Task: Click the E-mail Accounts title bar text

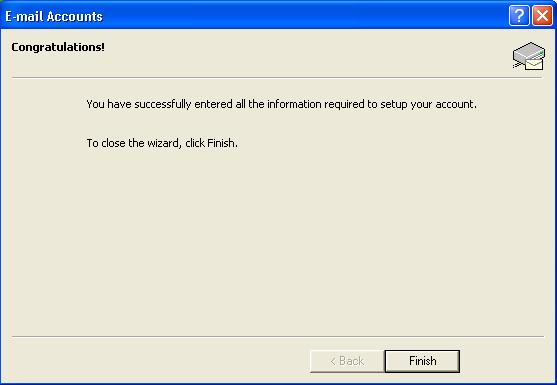Action: coord(54,16)
